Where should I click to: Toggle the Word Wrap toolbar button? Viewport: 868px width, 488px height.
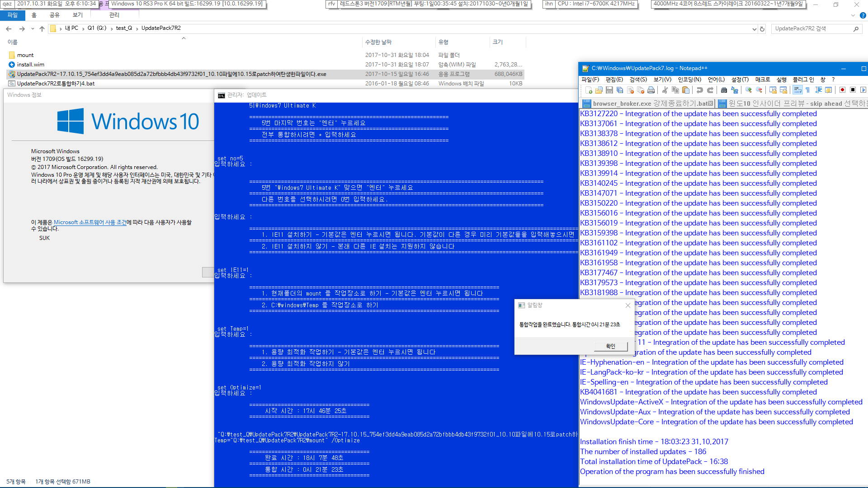point(797,90)
